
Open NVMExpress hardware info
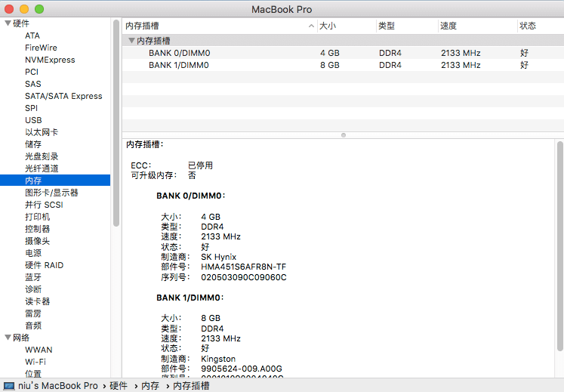[50, 60]
